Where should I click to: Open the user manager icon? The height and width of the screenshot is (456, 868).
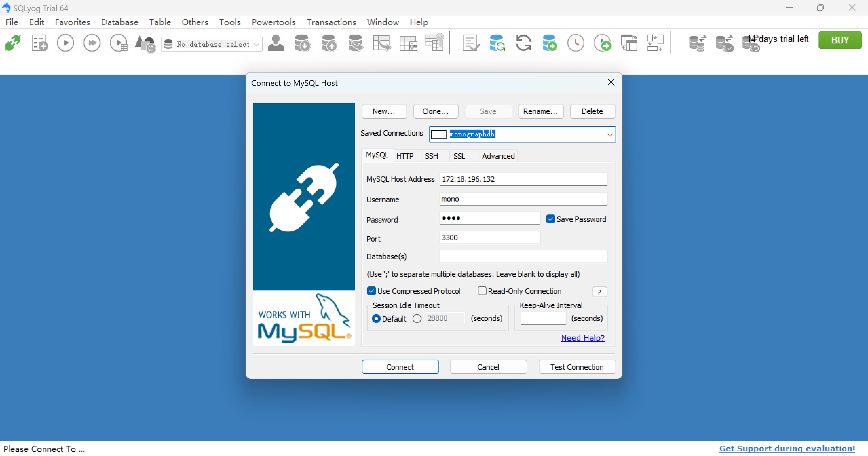pos(276,43)
